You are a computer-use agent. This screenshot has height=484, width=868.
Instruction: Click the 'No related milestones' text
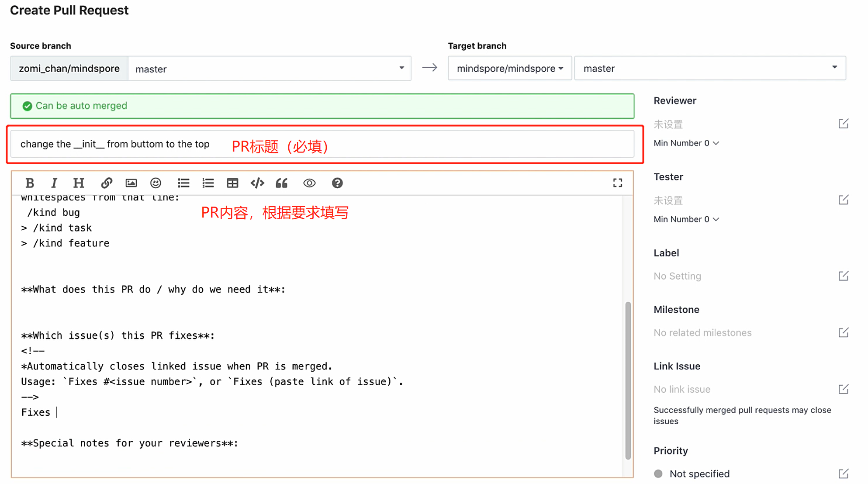click(702, 333)
